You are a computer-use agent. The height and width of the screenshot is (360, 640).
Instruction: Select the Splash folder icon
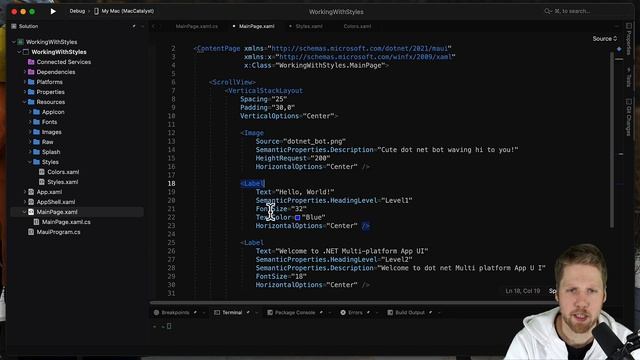click(x=36, y=152)
